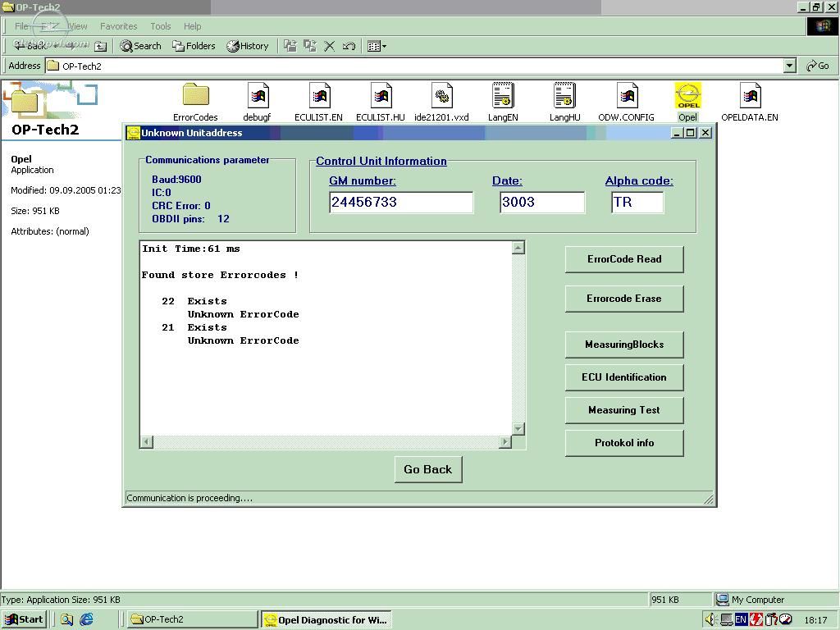Click the "Found store Errorcodes !" line
Screen dimensions: 840x630
coord(220,275)
